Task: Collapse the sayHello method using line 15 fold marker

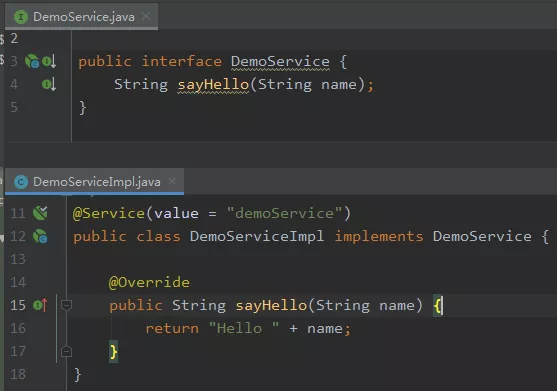Action: point(66,305)
